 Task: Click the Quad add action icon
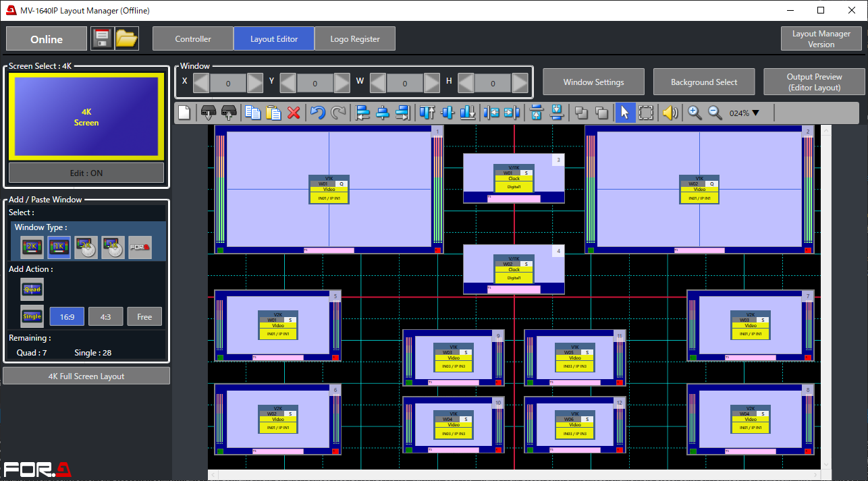click(x=32, y=289)
